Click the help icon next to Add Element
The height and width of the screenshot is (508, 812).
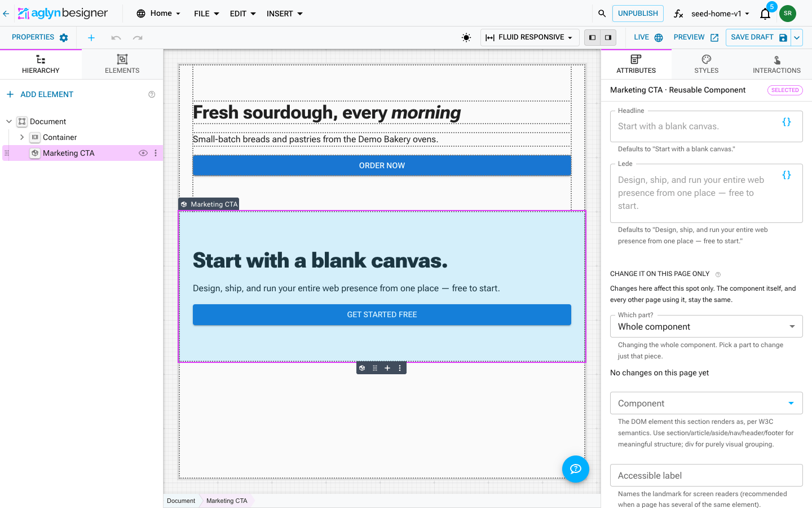pyautogui.click(x=152, y=94)
